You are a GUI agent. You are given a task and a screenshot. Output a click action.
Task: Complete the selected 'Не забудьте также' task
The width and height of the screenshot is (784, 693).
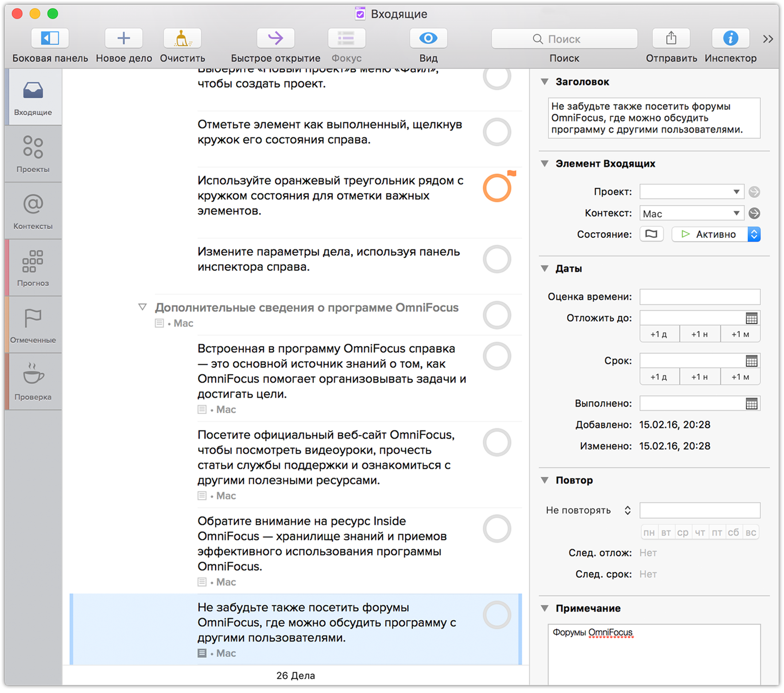coord(497,615)
